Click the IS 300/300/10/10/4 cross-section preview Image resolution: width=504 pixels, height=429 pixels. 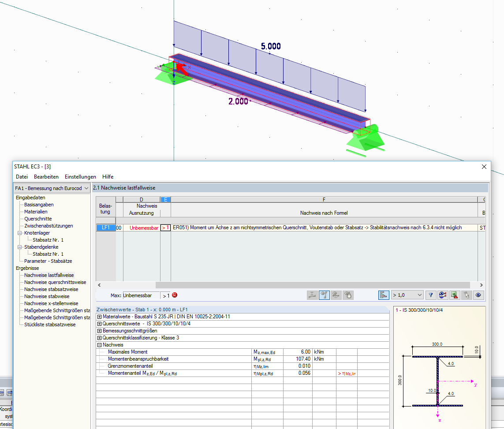(x=439, y=367)
